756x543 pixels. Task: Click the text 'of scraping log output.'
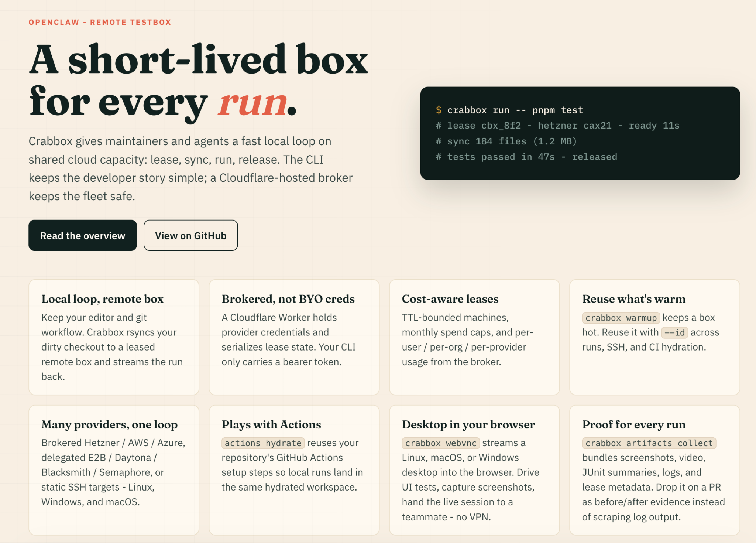pyautogui.click(x=631, y=517)
